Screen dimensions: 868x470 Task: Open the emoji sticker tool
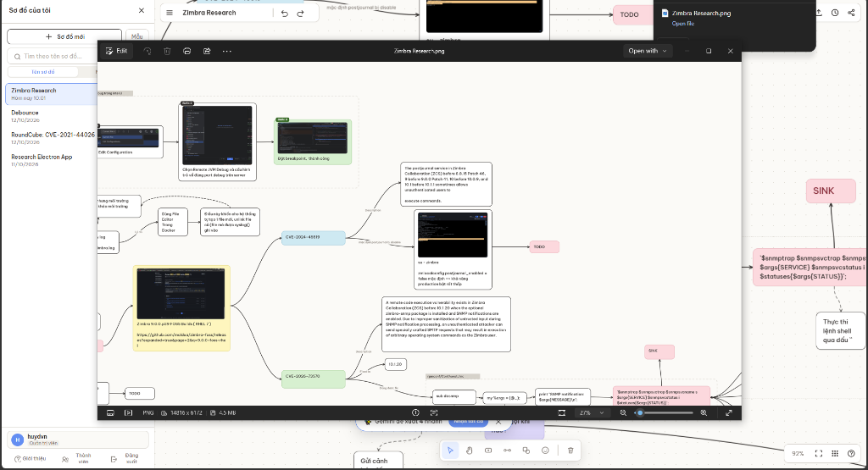click(545, 450)
